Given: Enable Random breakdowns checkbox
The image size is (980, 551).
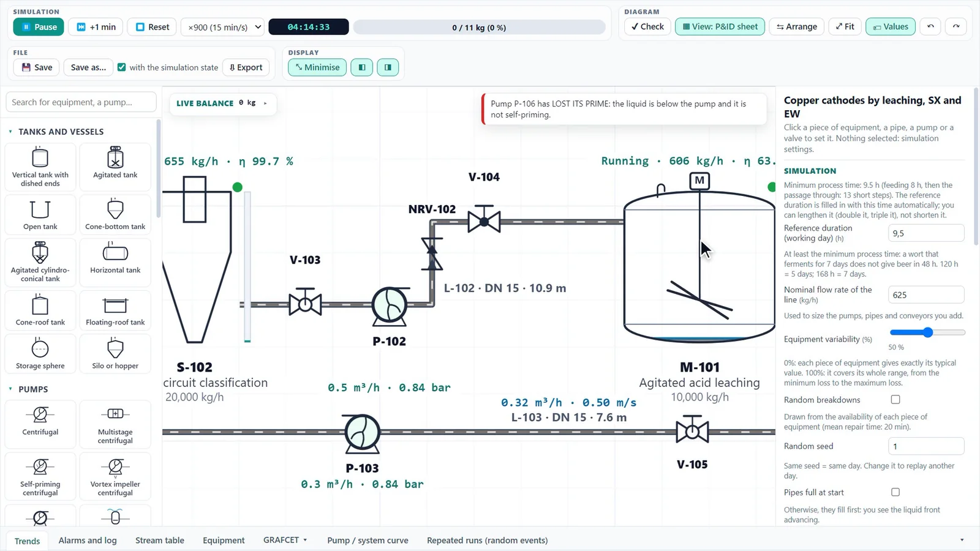Looking at the screenshot, I should (895, 400).
